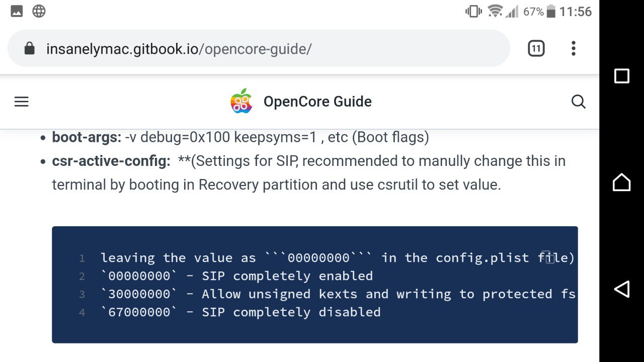Open the tab switcher showing 11 tabs
Screen dimensions: 644x362
click(536, 48)
